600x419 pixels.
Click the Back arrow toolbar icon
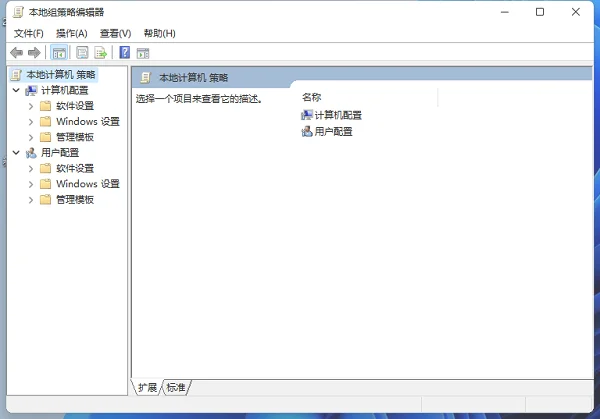click(16, 52)
